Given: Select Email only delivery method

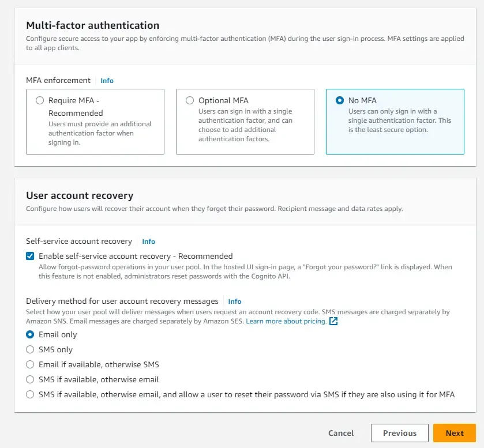Looking at the screenshot, I should click(29, 334).
